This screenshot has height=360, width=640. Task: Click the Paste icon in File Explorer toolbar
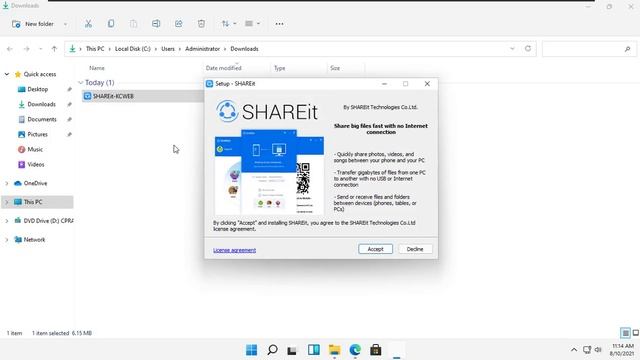click(133, 24)
